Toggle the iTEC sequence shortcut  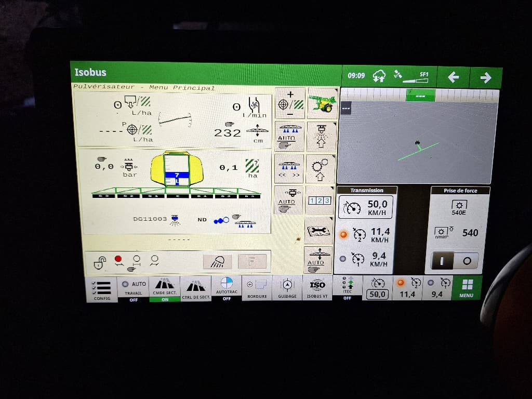coord(348,288)
